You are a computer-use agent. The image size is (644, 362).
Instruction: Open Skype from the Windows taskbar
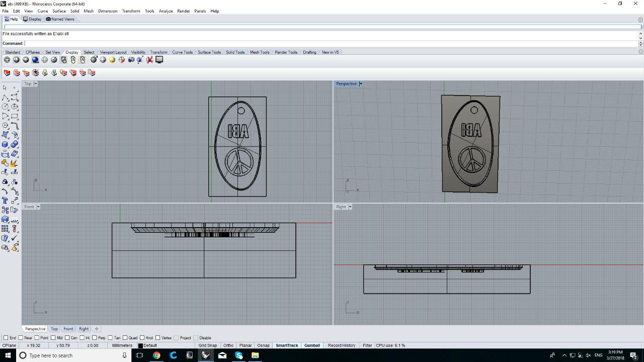[239, 355]
